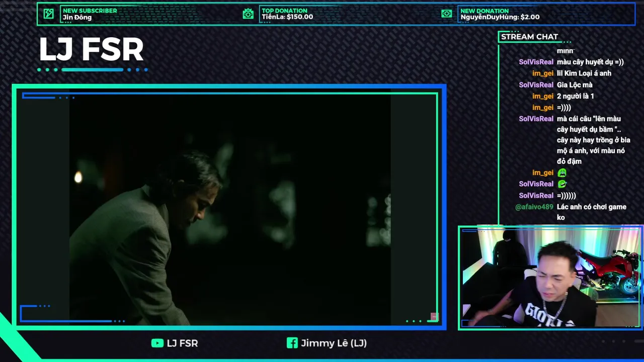Image resolution: width=644 pixels, height=362 pixels.
Task: Click chat message 'lil Kim Loại á anh'
Action: coord(584,73)
